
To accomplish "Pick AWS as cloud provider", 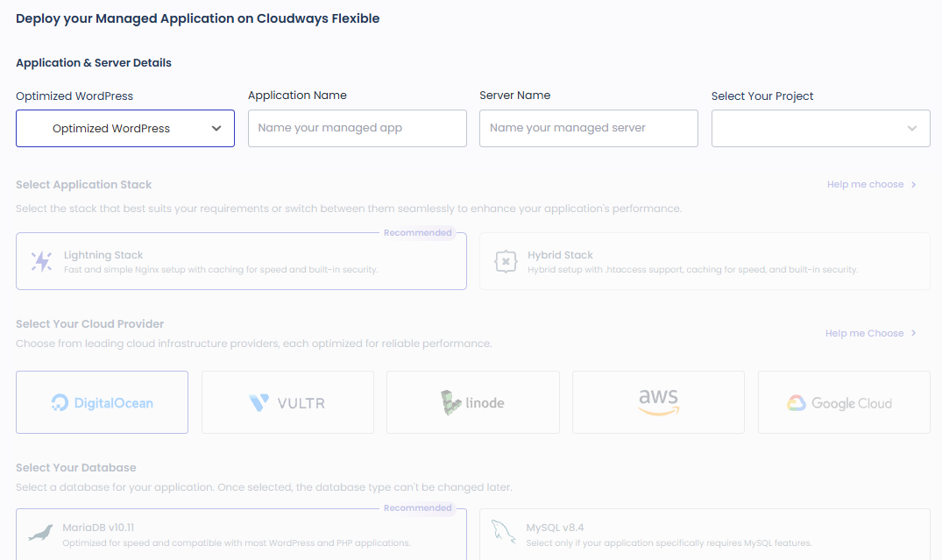I will tap(658, 402).
